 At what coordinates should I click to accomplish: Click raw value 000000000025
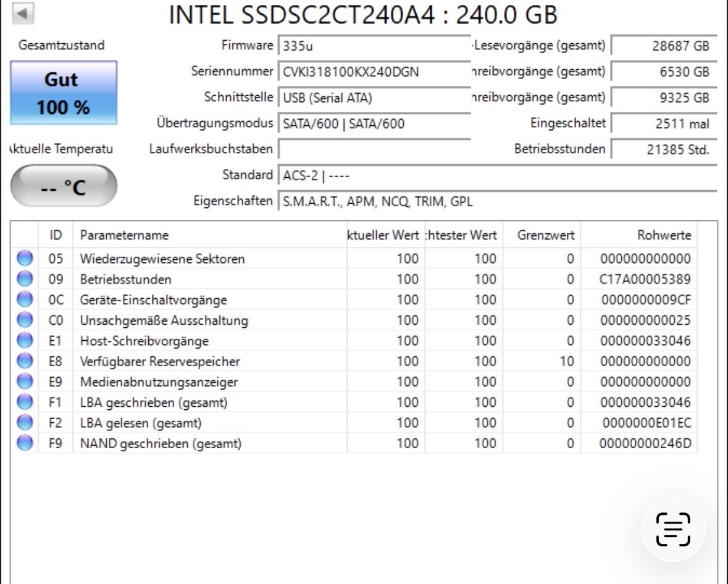click(x=645, y=320)
